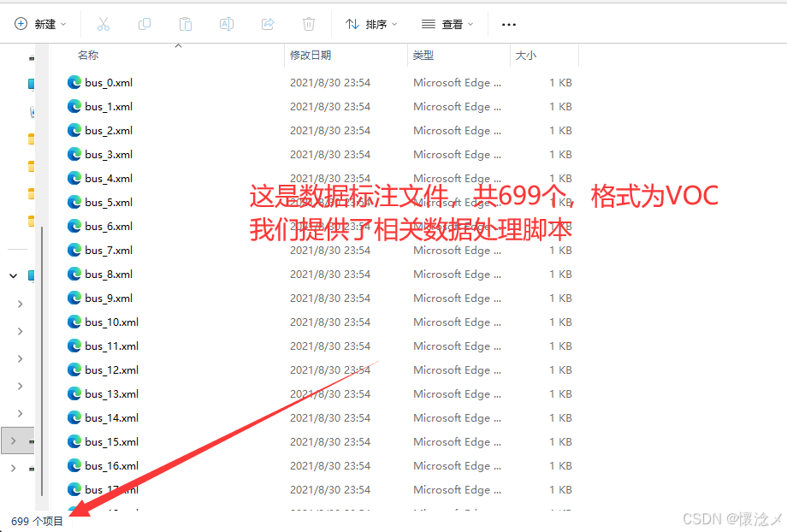787x532 pixels.
Task: Open the 排序 (Sort) dropdown
Action: (371, 24)
